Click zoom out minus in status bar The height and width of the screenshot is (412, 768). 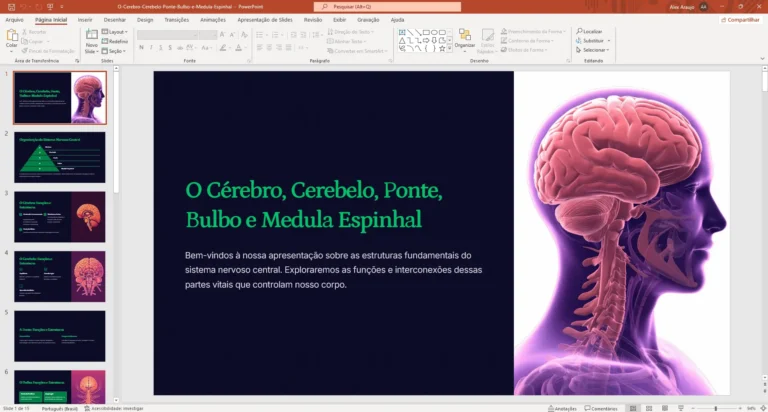click(693, 408)
